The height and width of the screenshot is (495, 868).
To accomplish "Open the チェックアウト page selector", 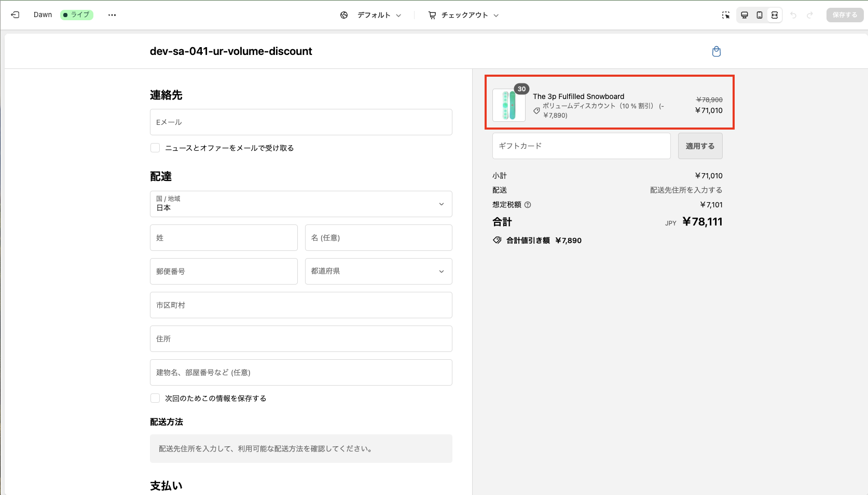I will click(463, 15).
